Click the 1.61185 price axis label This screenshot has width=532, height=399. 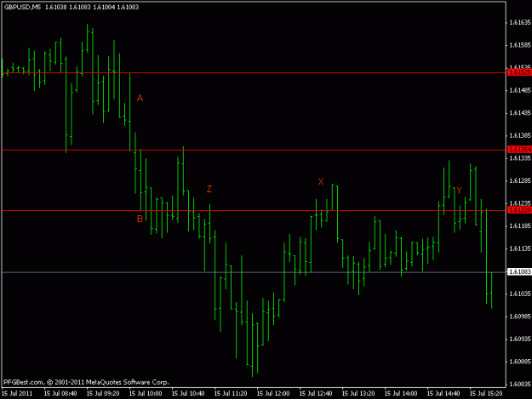(520, 226)
